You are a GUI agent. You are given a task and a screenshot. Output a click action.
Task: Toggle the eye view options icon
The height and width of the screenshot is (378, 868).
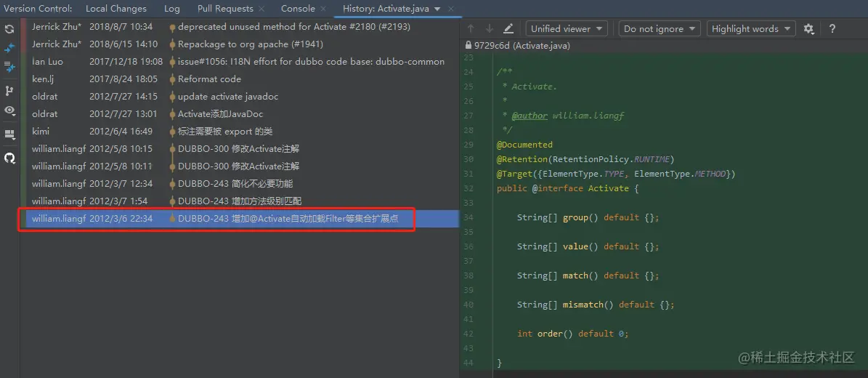[9, 110]
